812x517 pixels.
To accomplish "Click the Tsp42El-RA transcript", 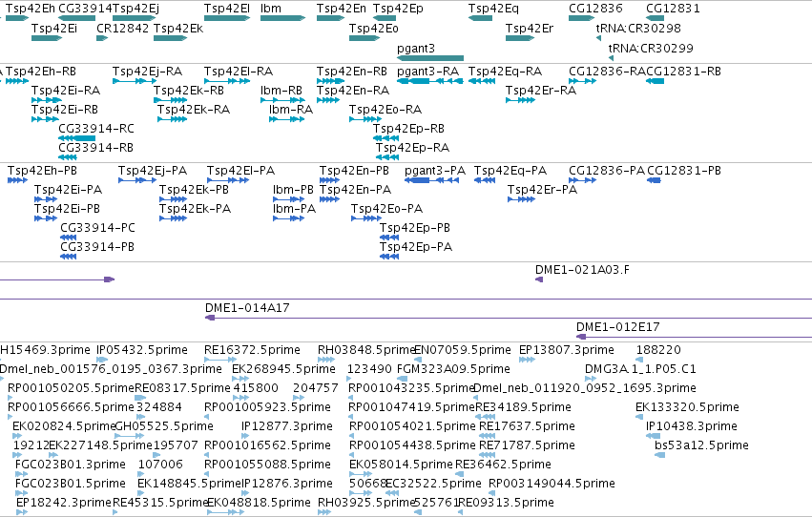I will [227, 81].
